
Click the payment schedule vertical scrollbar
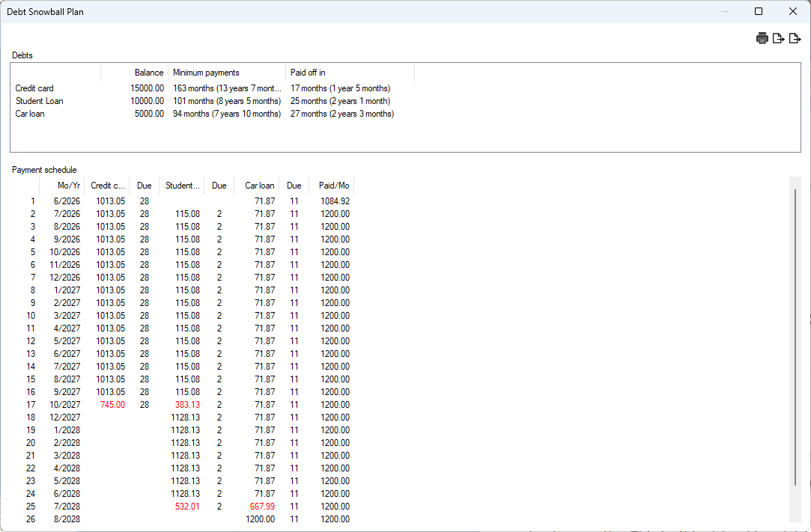[795, 337]
